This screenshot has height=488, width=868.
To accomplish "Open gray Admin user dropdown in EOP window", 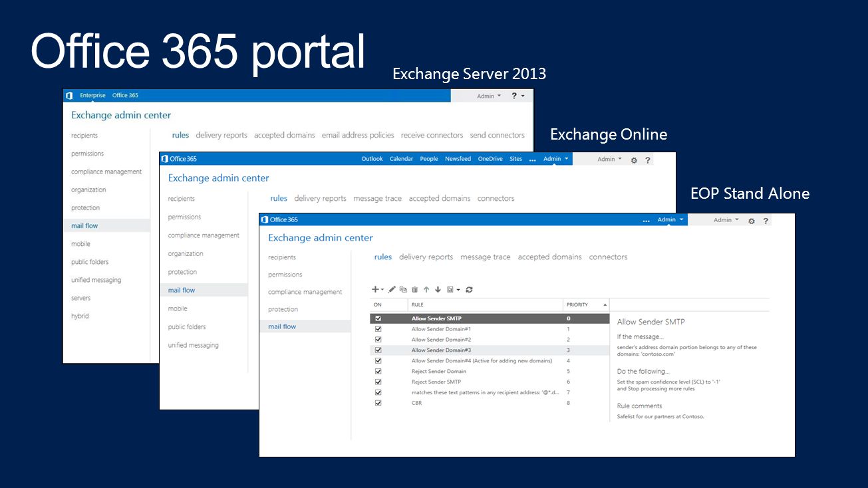I will pos(726,220).
